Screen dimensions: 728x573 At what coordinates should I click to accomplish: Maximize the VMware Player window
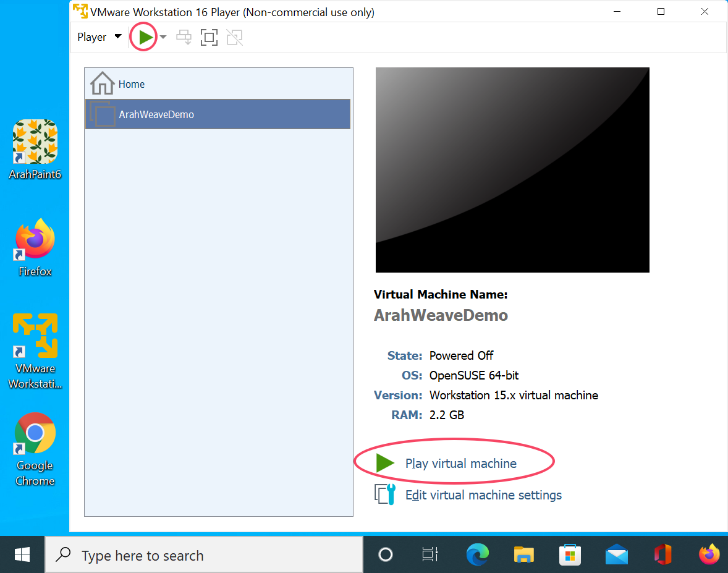click(x=661, y=12)
